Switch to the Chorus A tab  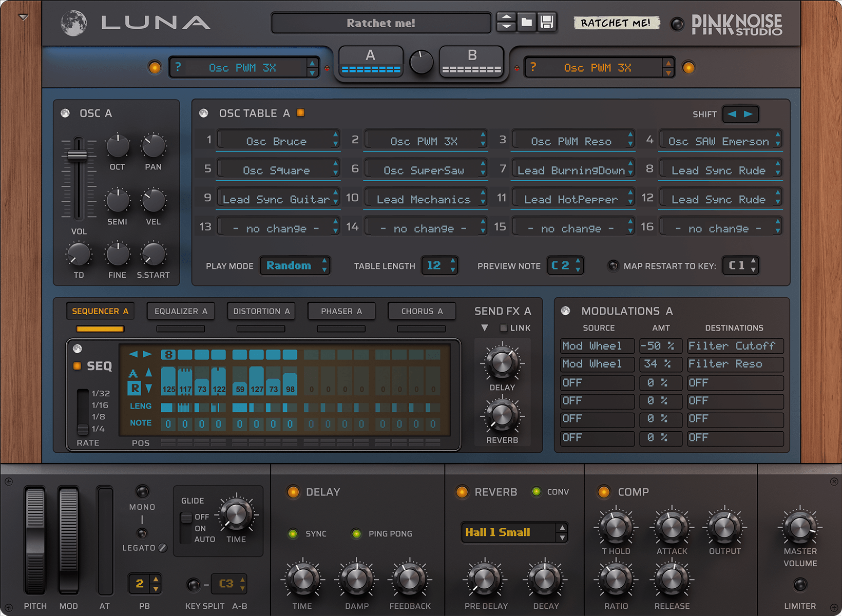pyautogui.click(x=422, y=311)
